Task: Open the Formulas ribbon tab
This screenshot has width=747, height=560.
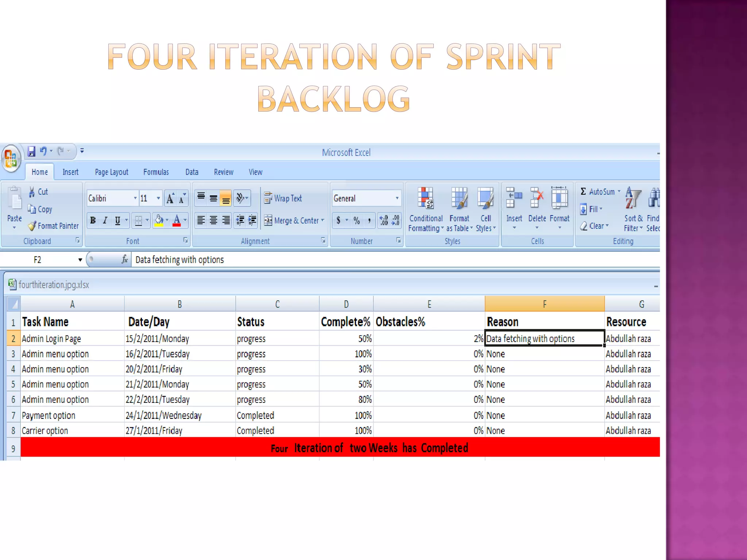Action: coord(156,172)
